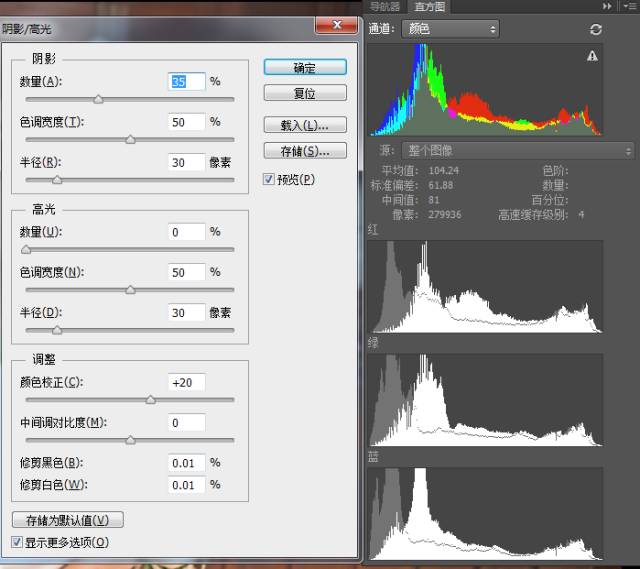Toggle the 预览 preview checkbox
The image size is (640, 569).
pos(268,179)
